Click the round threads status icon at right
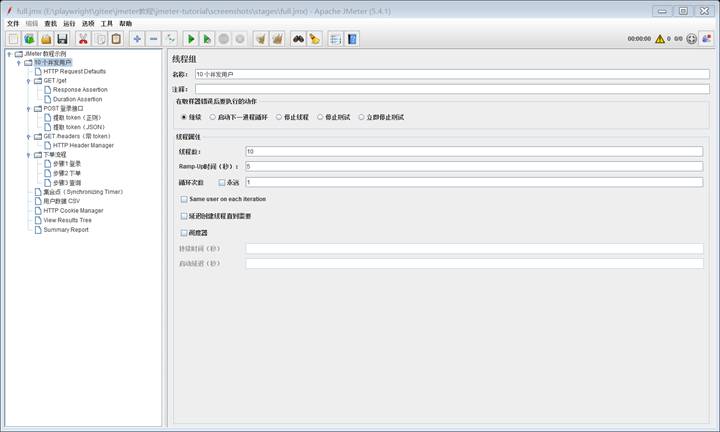The width and height of the screenshot is (720, 432). coord(692,39)
